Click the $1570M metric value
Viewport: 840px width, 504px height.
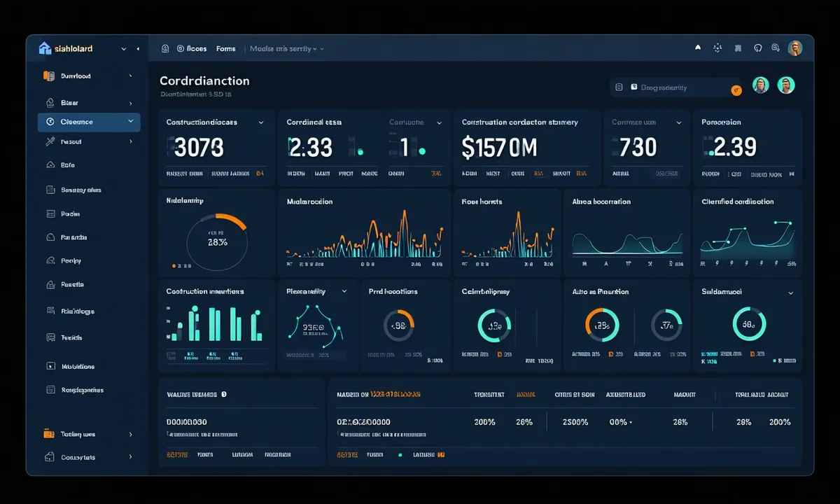click(499, 147)
